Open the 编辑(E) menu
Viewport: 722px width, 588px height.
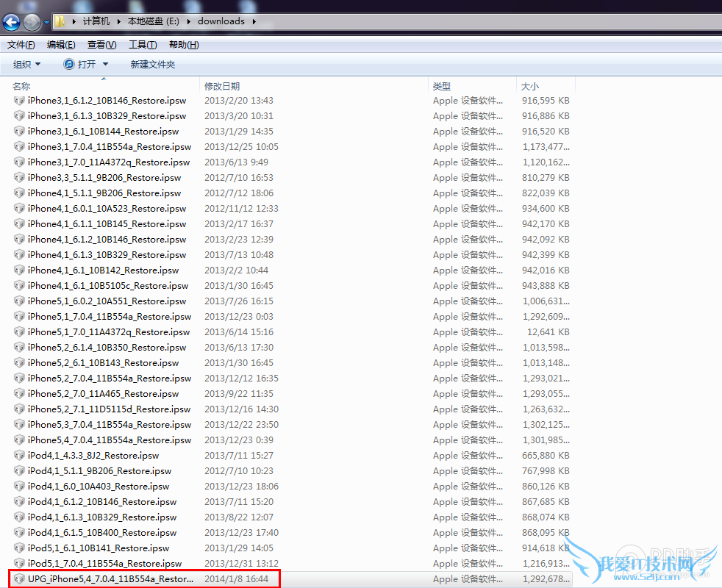61,45
